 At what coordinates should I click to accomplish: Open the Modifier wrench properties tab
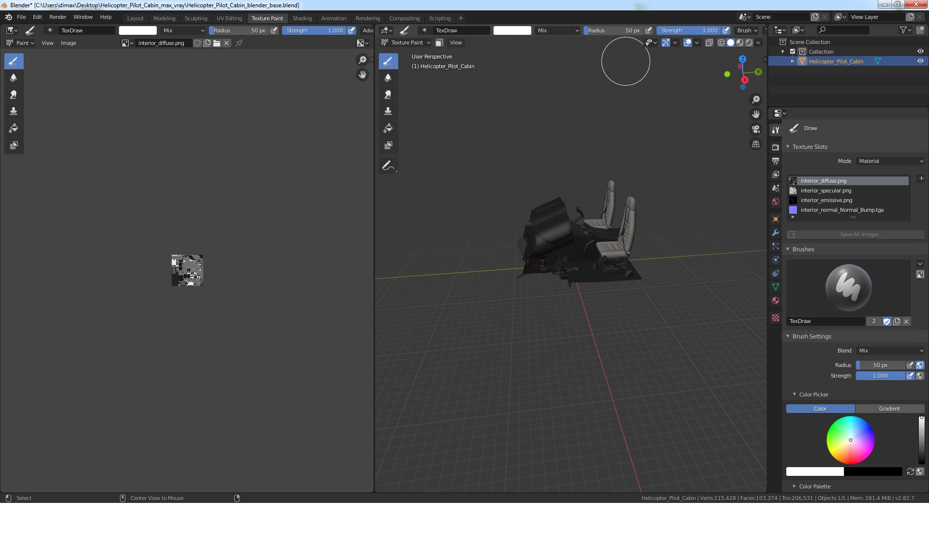pyautogui.click(x=776, y=233)
